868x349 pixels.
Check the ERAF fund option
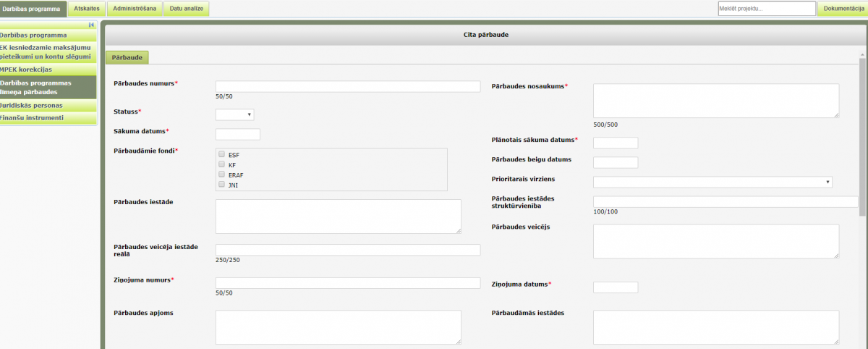(221, 174)
